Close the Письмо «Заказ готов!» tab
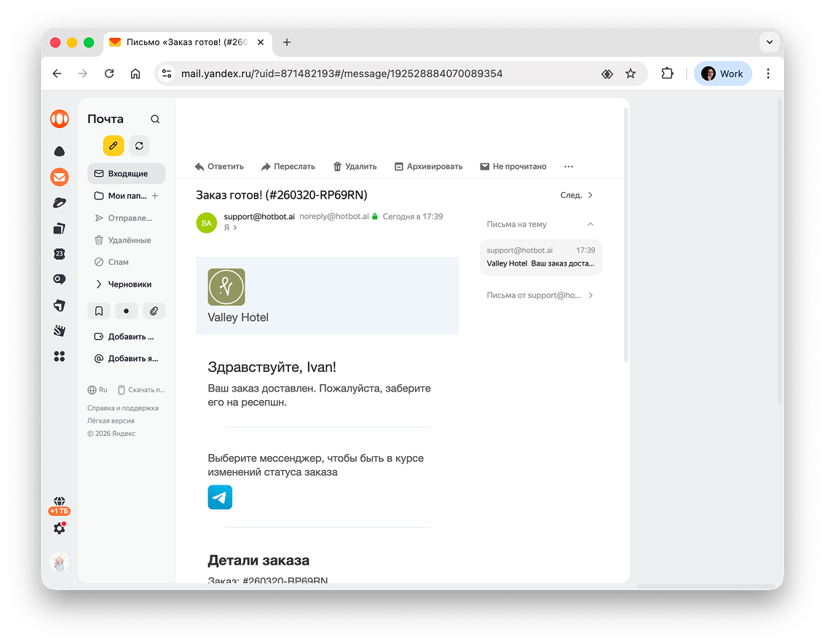Viewport: 825px width, 644px height. click(261, 42)
